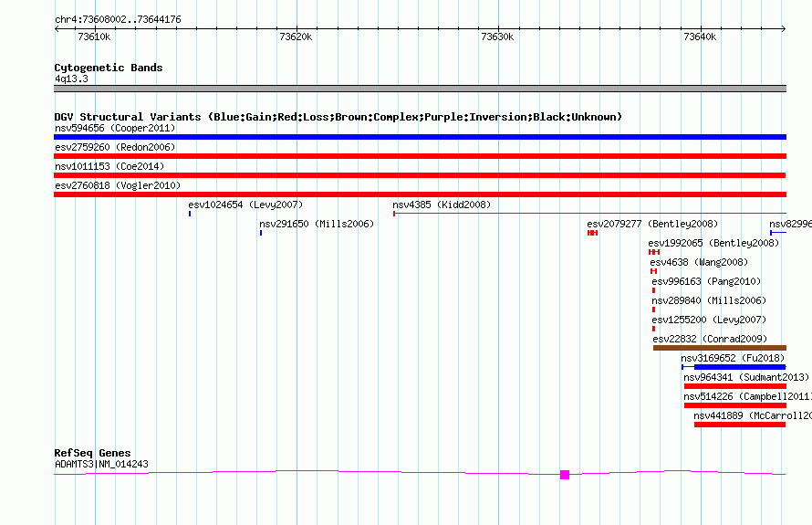Select the 4q13.3 band label
This screenshot has width=812, height=525.
71,79
